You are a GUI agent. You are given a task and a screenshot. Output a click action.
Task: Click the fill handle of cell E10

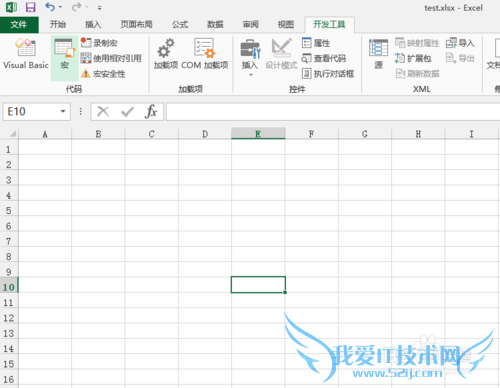(x=285, y=292)
